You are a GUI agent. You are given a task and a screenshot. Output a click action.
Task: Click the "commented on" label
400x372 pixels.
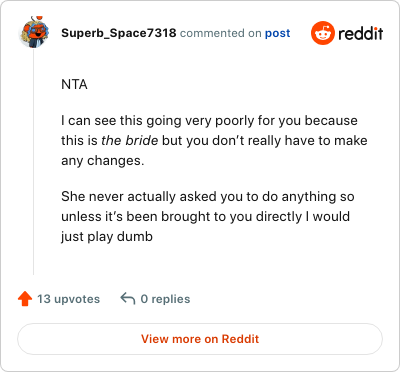[220, 33]
